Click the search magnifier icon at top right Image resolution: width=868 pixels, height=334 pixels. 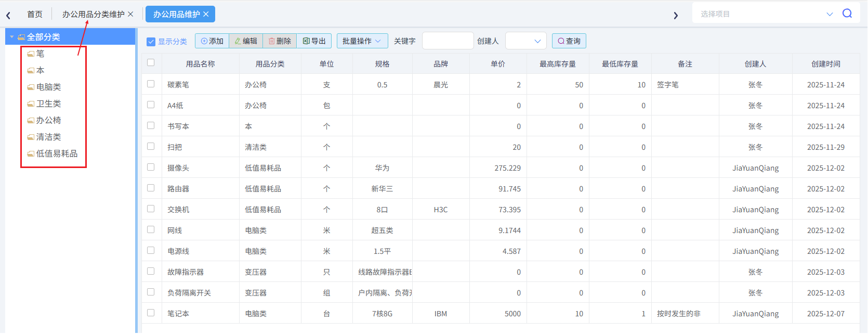(847, 14)
